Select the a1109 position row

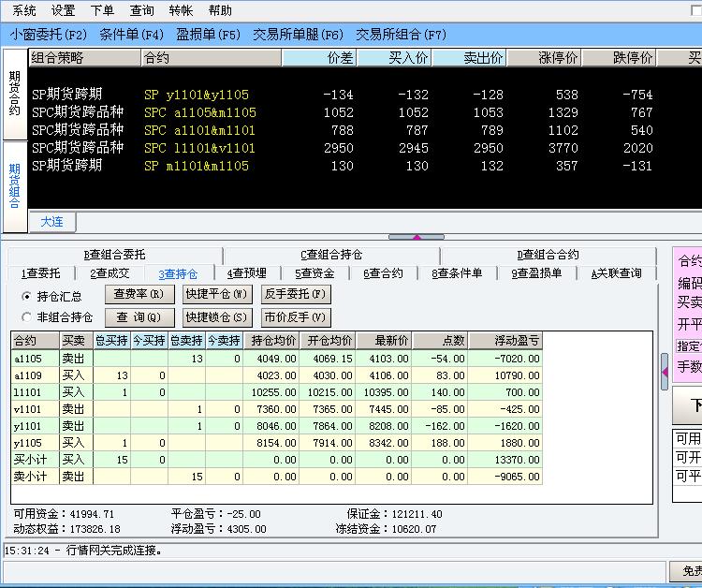[277, 375]
